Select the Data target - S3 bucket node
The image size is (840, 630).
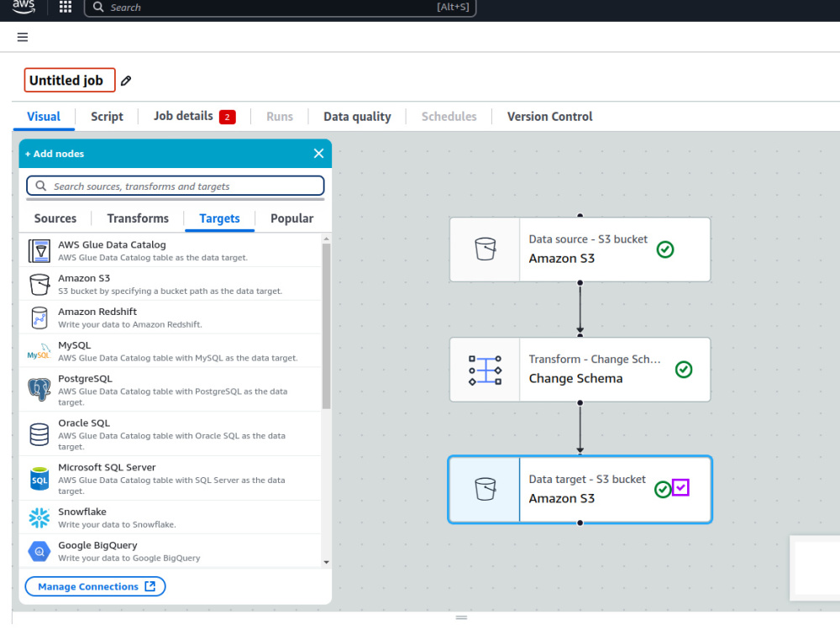point(580,489)
